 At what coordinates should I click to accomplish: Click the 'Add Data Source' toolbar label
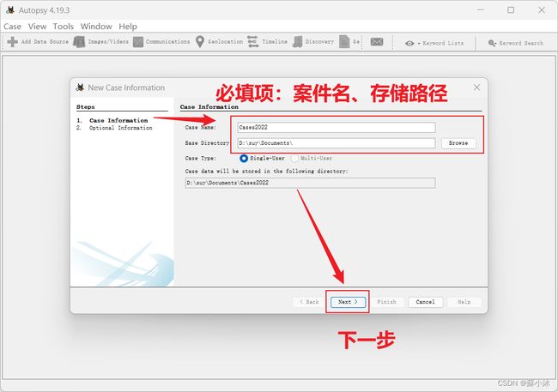pyautogui.click(x=45, y=42)
